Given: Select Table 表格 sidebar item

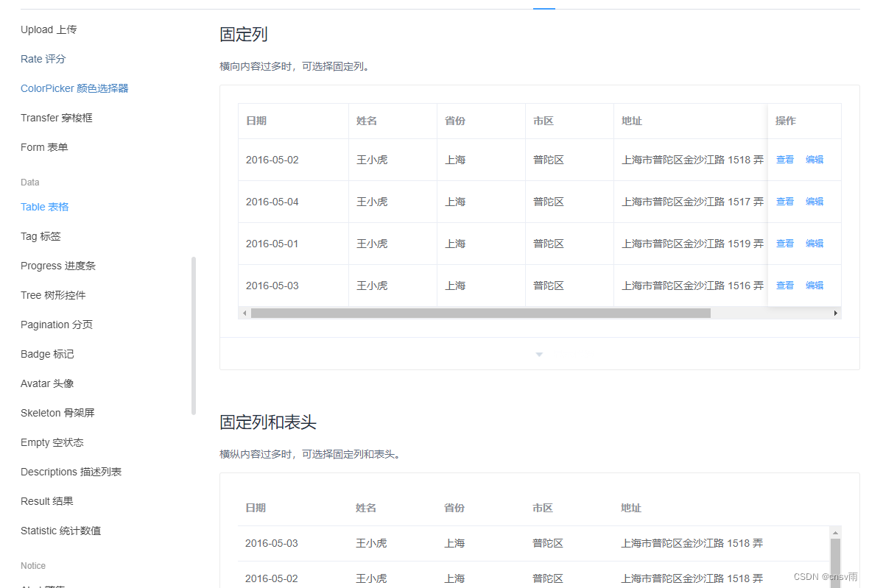Looking at the screenshot, I should pos(45,207).
